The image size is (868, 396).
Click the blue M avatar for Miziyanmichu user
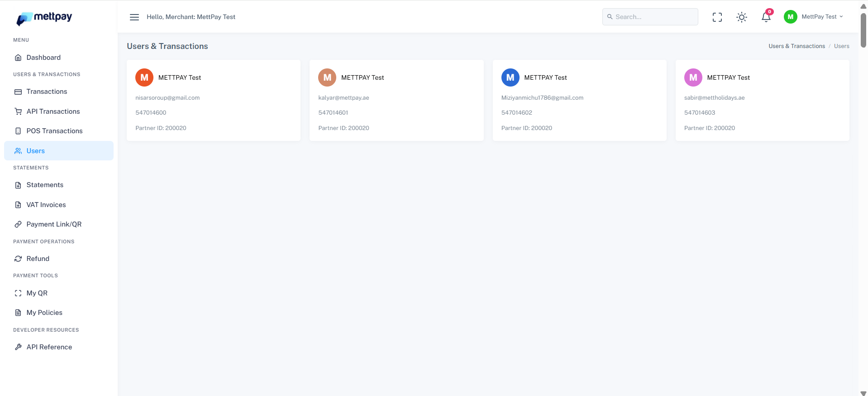(x=510, y=77)
